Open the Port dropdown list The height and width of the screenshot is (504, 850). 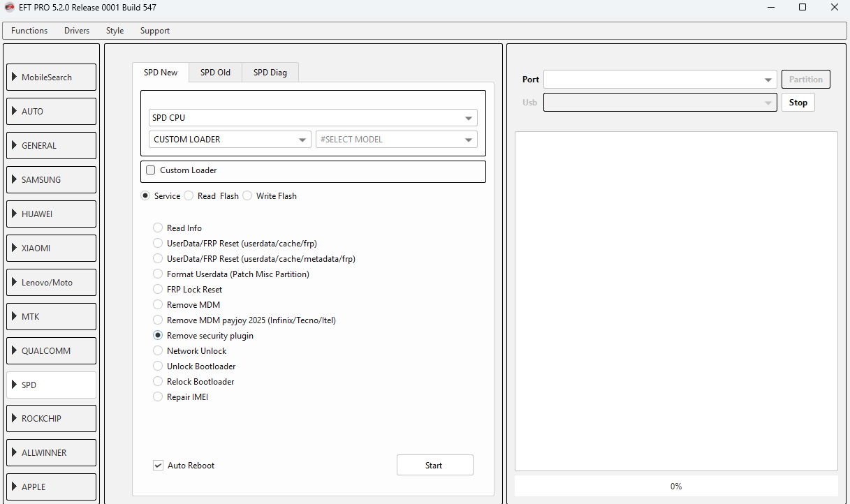pyautogui.click(x=660, y=80)
